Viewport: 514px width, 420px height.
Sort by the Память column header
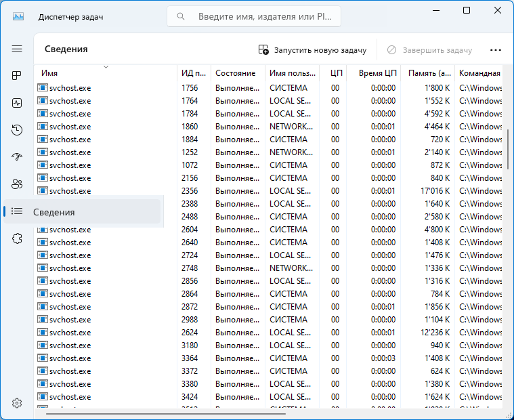tap(427, 73)
